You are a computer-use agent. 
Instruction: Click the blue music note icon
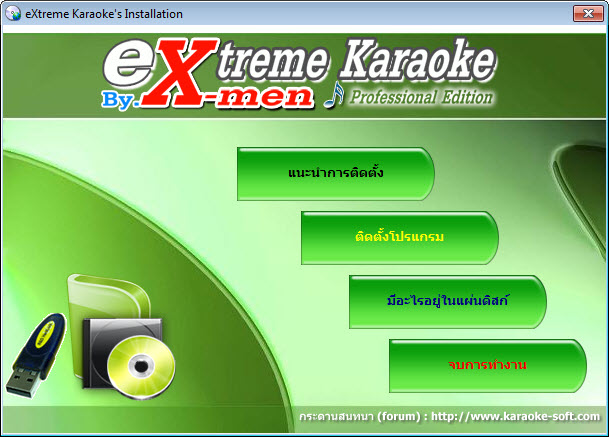tap(334, 95)
